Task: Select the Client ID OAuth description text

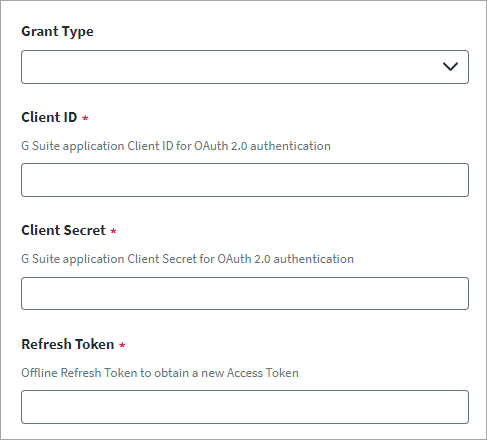Action: pos(176,146)
